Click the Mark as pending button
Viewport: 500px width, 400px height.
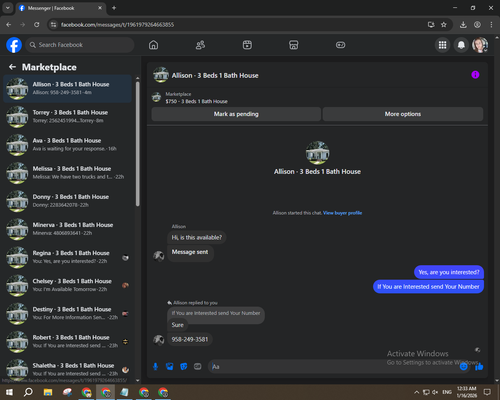(236, 114)
